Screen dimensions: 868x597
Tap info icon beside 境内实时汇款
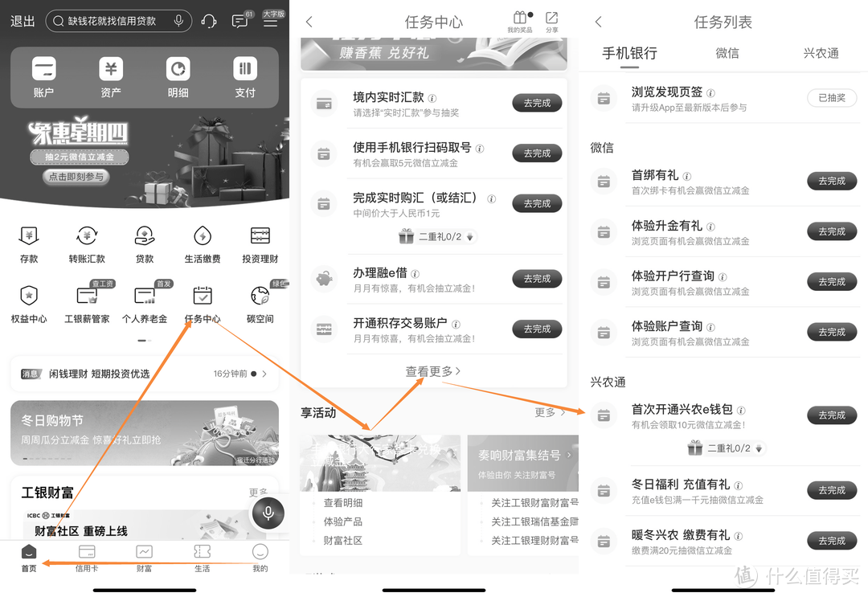click(x=432, y=98)
